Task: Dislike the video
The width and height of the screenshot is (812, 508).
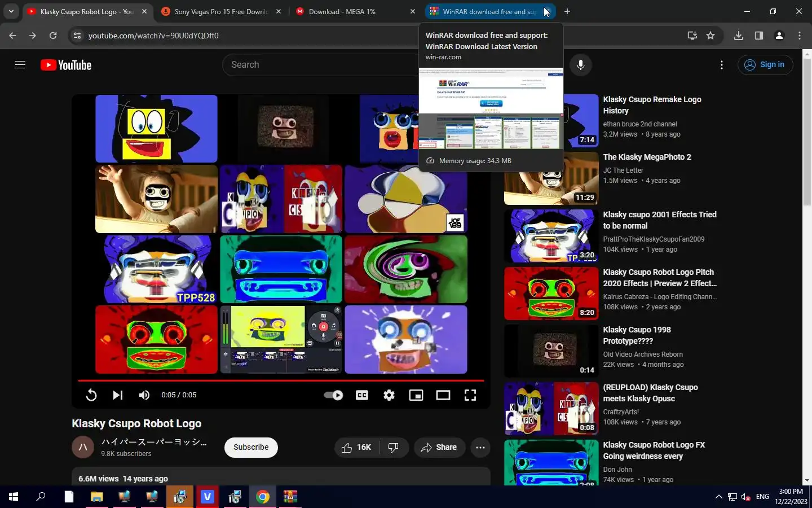Action: (x=394, y=448)
